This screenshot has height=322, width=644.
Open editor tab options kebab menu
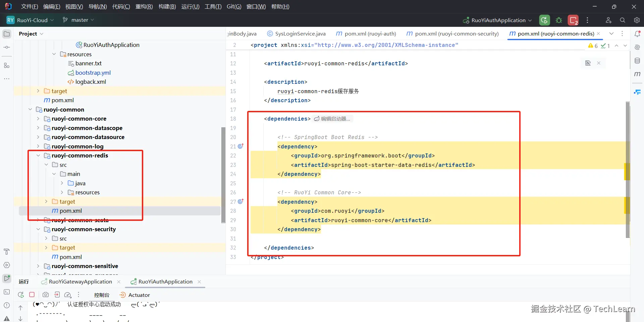point(622,34)
